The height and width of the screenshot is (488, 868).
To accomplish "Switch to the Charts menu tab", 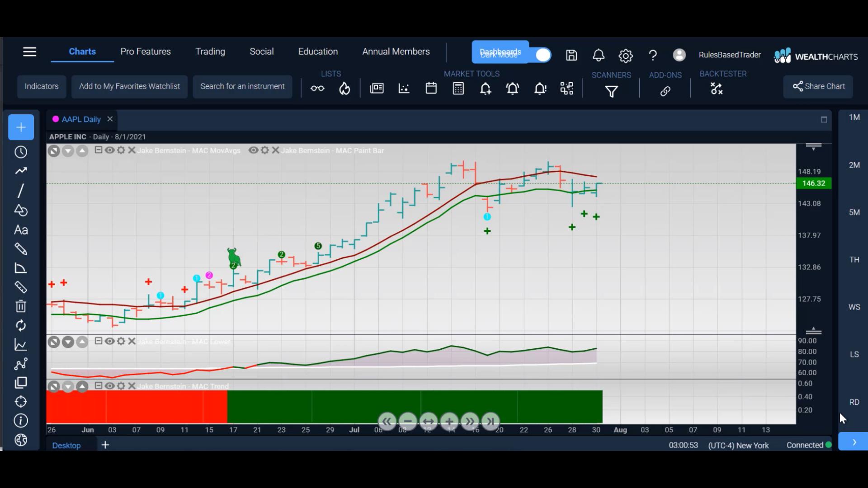I will point(82,52).
